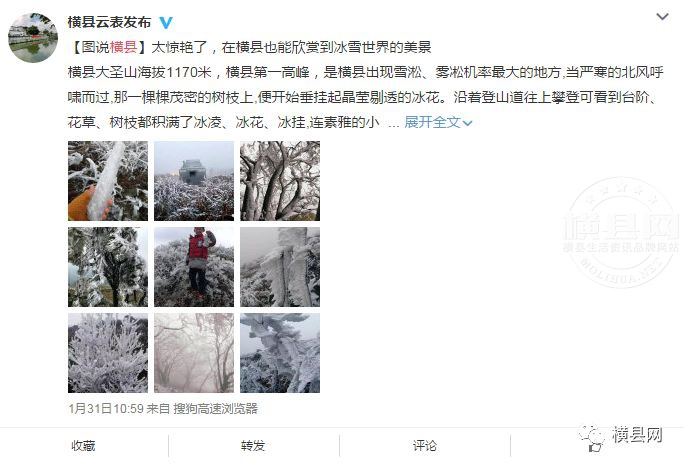The image size is (684, 464).
Task: Open the white frosted bush photo
Action: [108, 353]
